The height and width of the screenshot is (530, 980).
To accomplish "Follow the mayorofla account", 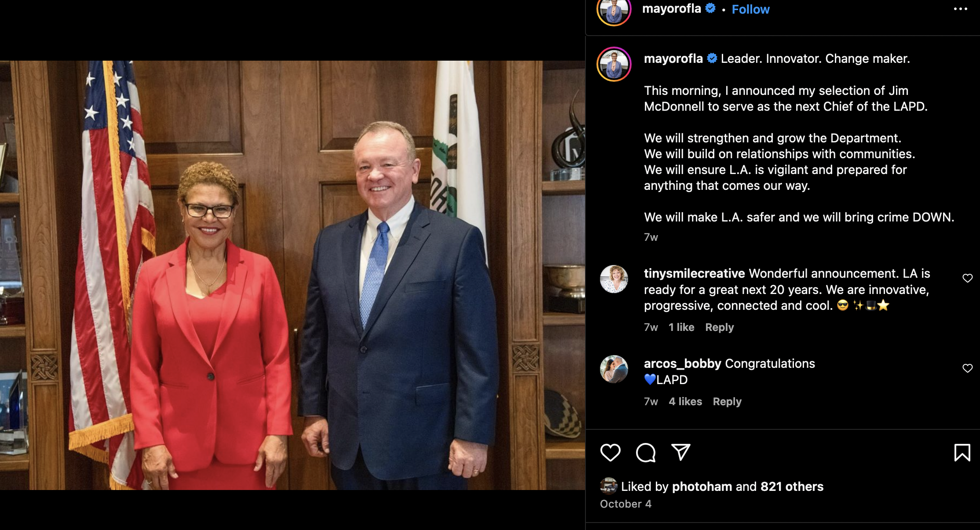I will (750, 9).
